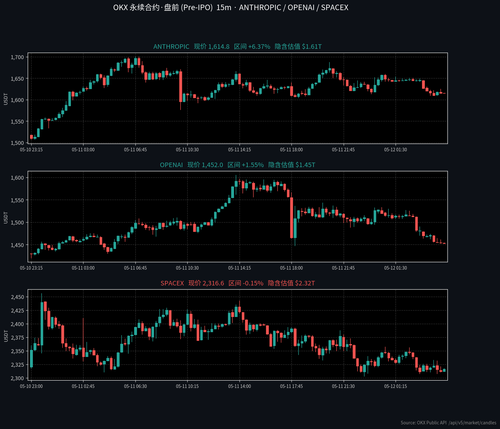The image size is (500, 429).
Task: Click 05-11 02:45 under the SPACEX chart
Action: 83,386
